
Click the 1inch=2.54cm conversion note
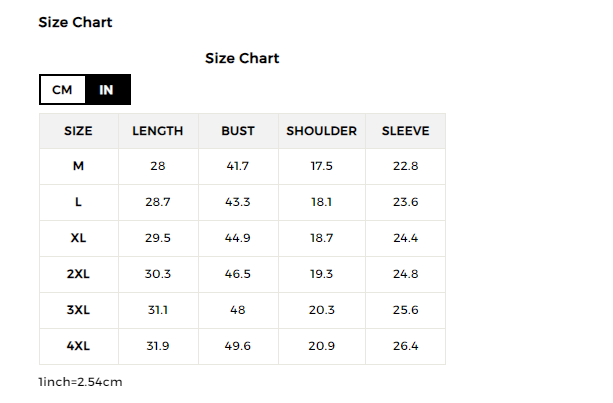coord(80,381)
